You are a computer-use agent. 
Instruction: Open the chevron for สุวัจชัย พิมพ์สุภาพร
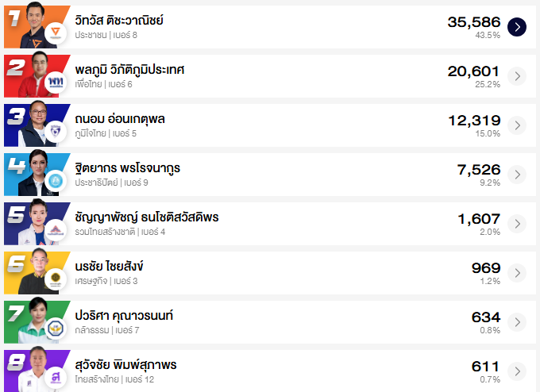[x=517, y=371]
